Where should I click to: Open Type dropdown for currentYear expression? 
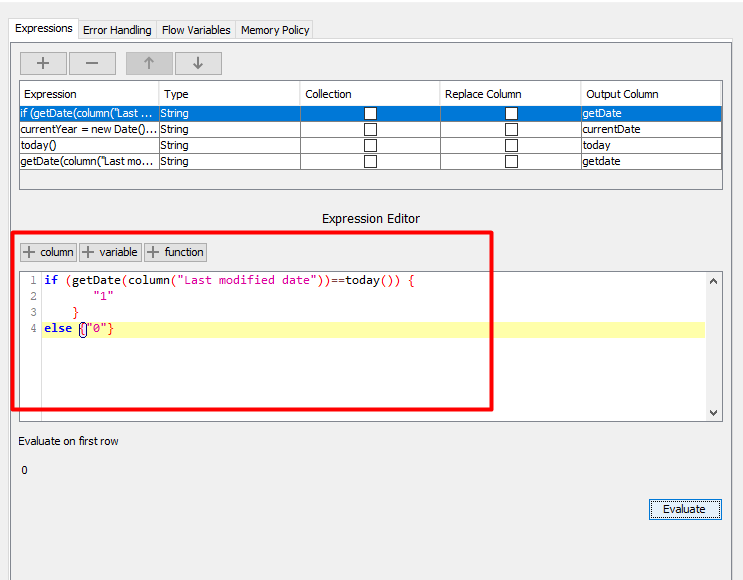pyautogui.click(x=229, y=130)
